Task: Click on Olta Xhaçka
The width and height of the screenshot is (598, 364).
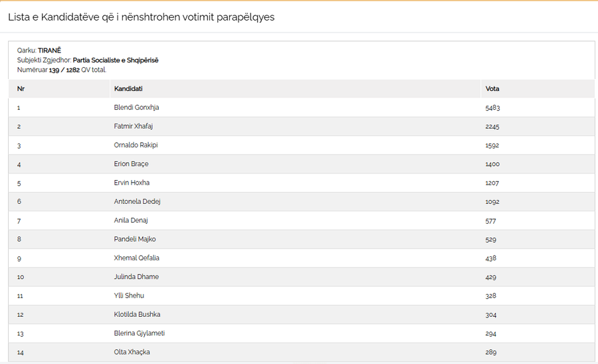Action: [132, 352]
